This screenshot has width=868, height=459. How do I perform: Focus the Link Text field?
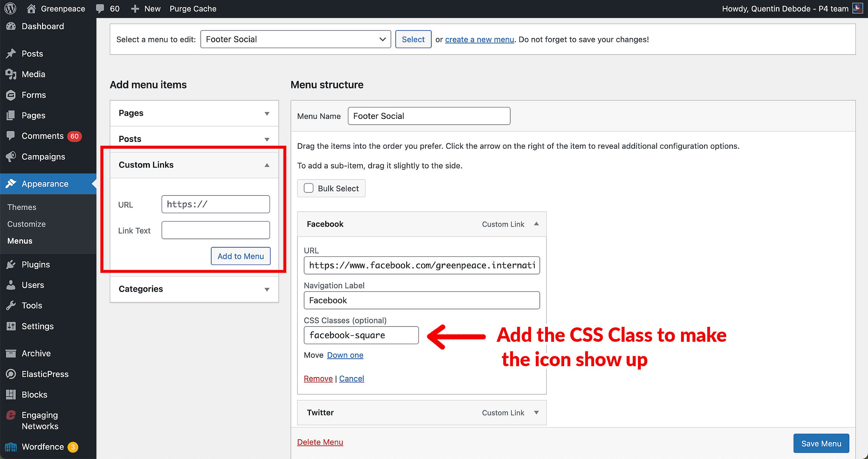(216, 230)
